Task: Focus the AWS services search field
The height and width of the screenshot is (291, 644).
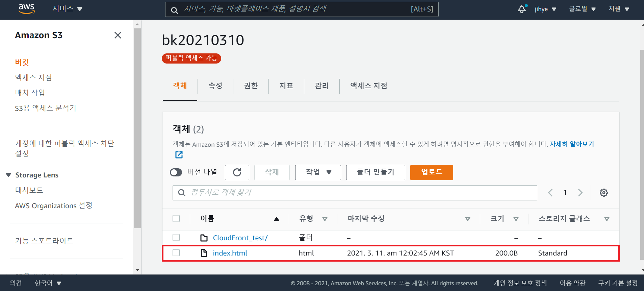Action: tap(302, 9)
